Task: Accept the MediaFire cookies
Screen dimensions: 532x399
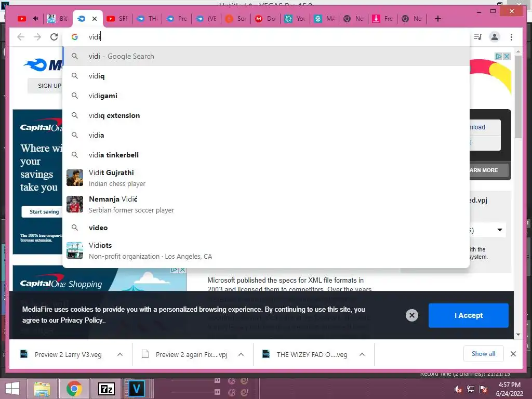Action: [468, 315]
